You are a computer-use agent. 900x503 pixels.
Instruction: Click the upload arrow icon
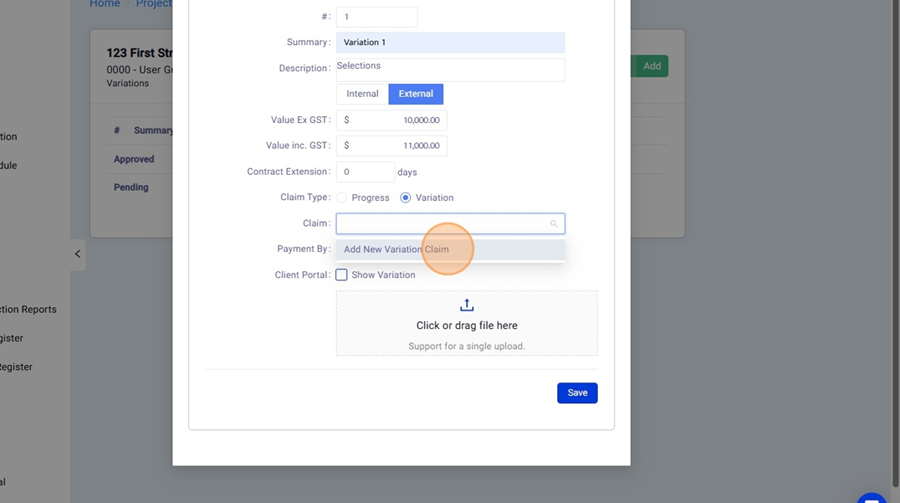[466, 305]
